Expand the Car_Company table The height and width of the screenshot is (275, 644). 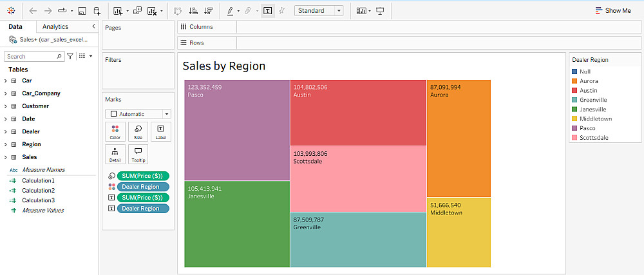click(5, 93)
